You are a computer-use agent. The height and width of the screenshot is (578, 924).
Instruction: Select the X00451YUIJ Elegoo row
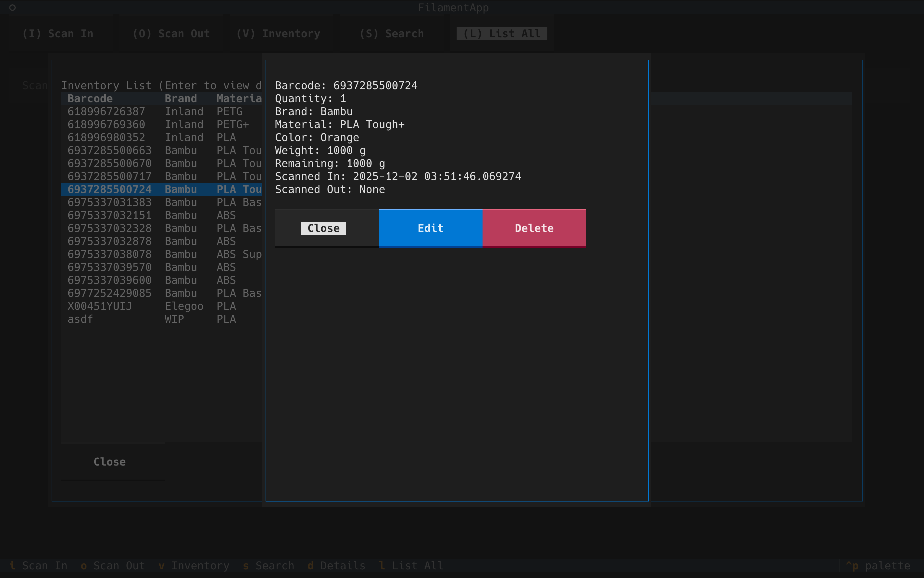click(x=100, y=306)
